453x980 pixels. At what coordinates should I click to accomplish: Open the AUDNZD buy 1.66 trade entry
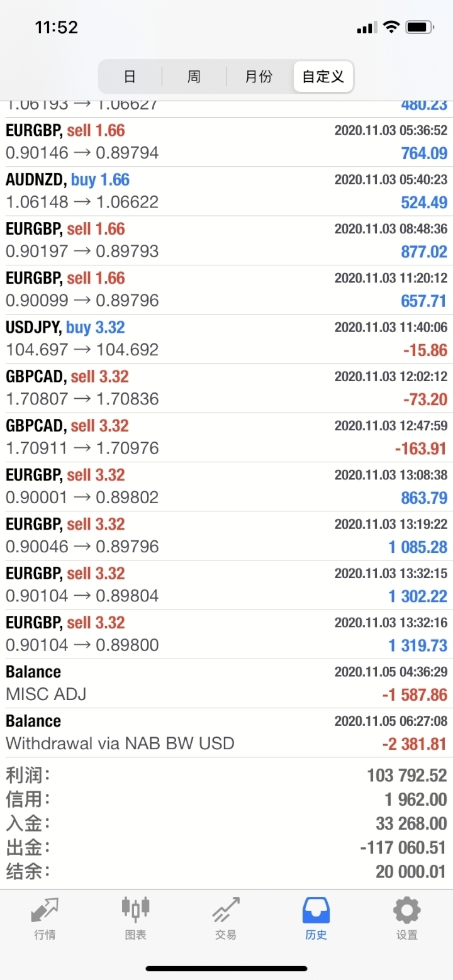pyautogui.click(x=226, y=191)
